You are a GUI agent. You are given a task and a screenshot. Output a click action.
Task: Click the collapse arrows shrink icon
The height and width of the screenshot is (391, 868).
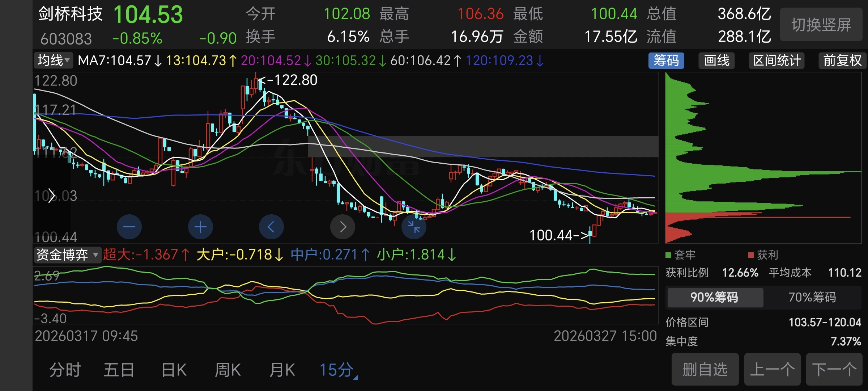(x=414, y=227)
